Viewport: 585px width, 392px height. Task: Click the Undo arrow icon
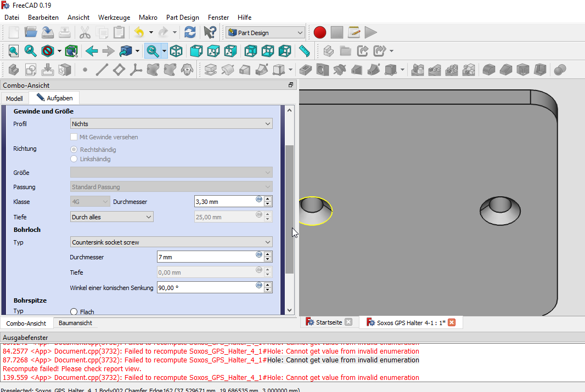(139, 32)
